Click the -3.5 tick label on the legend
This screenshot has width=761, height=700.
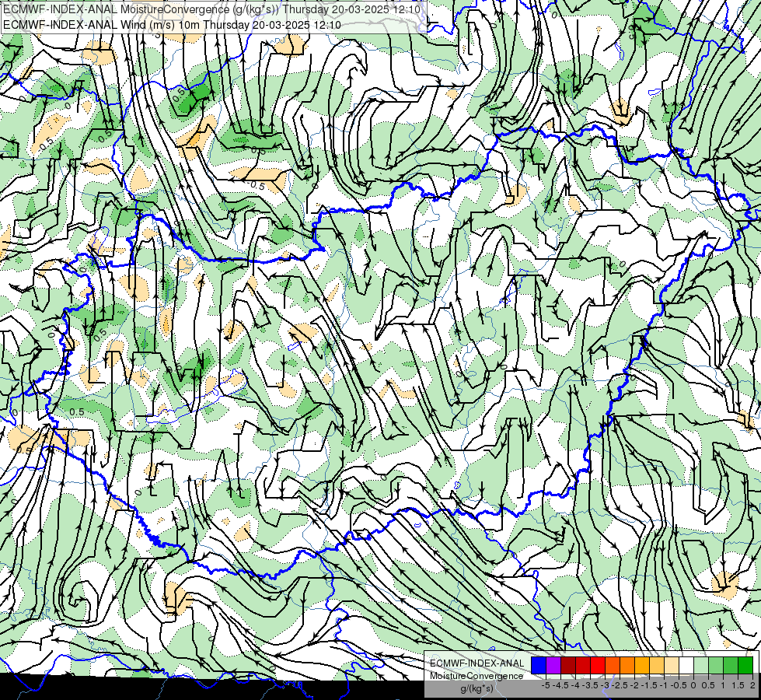(590, 685)
